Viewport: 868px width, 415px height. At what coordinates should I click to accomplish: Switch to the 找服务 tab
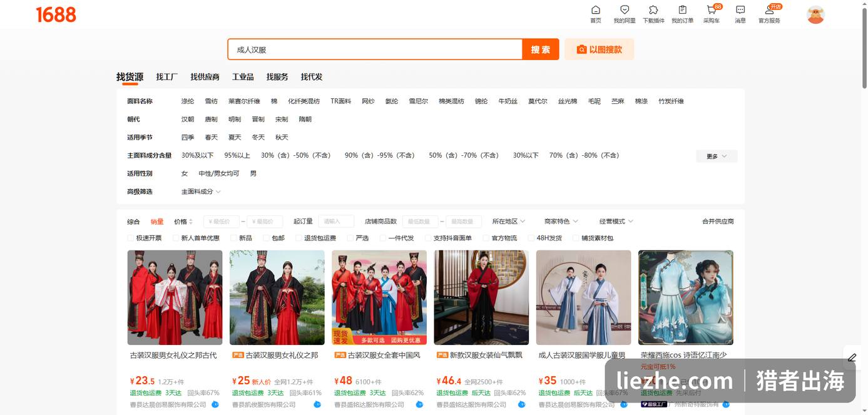pyautogui.click(x=277, y=77)
